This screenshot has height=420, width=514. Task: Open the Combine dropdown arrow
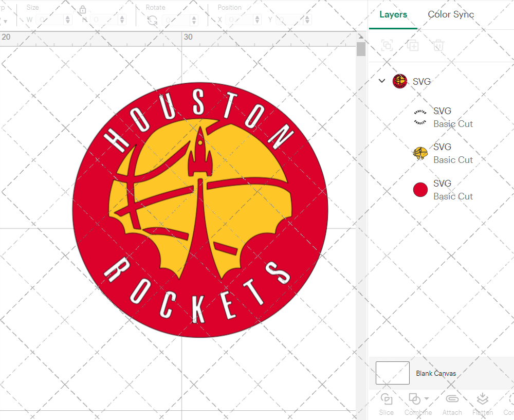point(427,399)
